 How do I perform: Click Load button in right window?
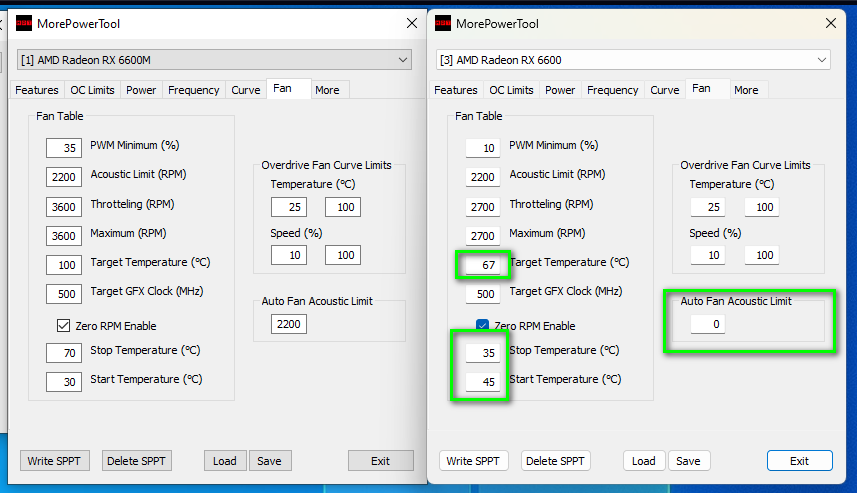[644, 461]
